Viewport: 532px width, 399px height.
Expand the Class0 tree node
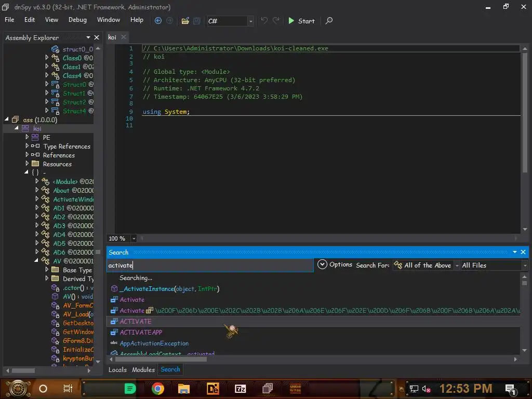point(47,58)
